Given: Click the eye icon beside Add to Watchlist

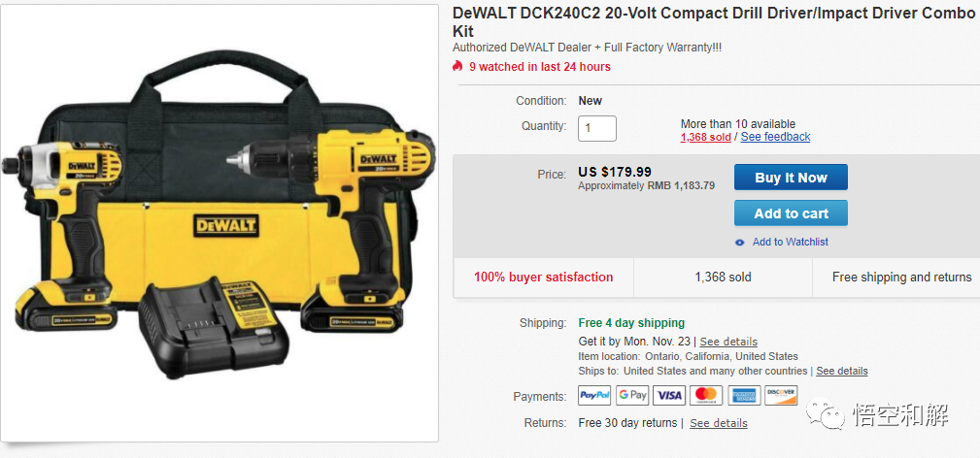Looking at the screenshot, I should 740,243.
